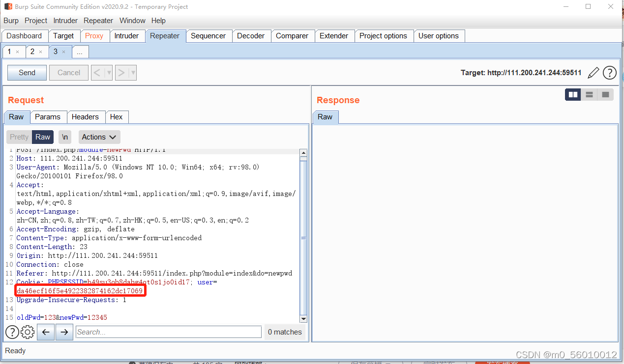
Task: Close Repeater tab 3
Action: tap(63, 52)
